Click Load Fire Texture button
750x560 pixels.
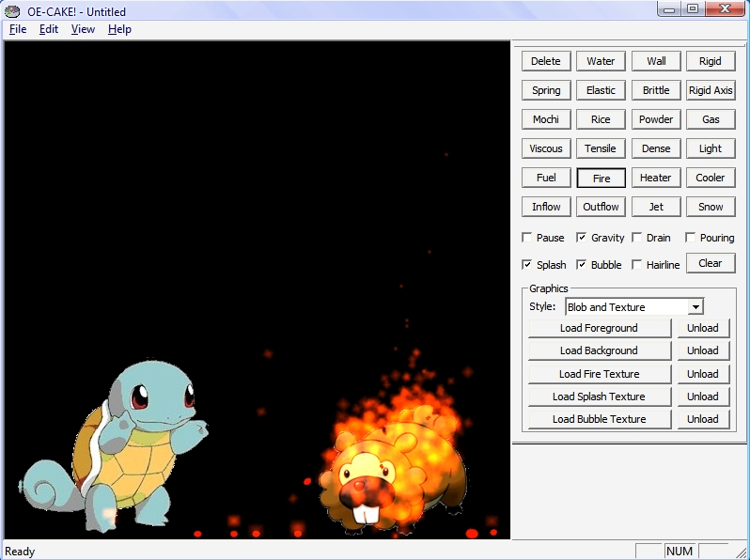[x=600, y=374]
